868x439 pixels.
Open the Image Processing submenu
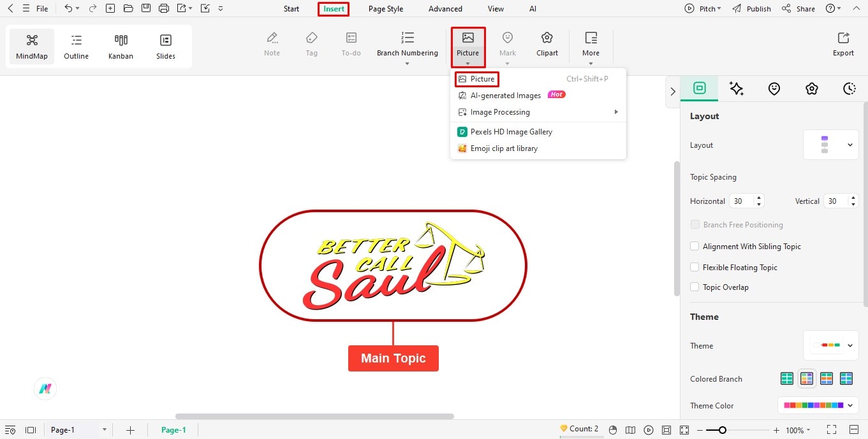click(x=538, y=112)
